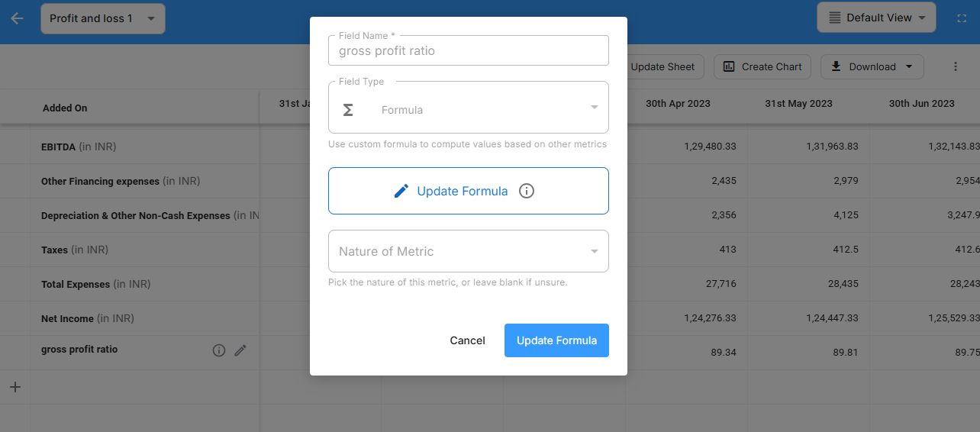Click pencil edit icon on gross profit ratio
980x432 pixels.
240,350
